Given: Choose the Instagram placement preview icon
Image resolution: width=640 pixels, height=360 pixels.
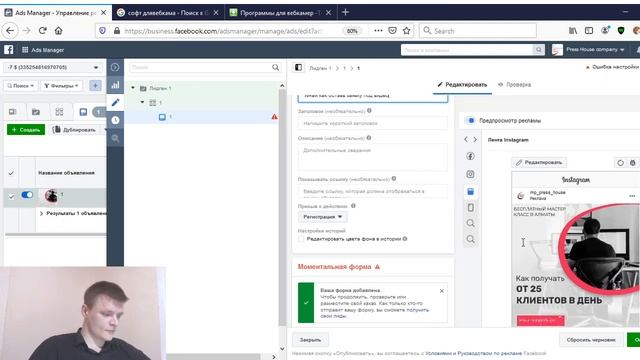Looking at the screenshot, I should tap(470, 174).
